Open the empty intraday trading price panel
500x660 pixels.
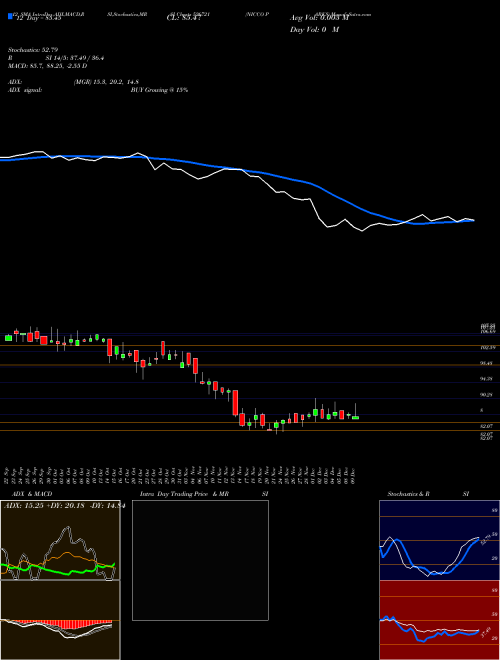(x=200, y=560)
